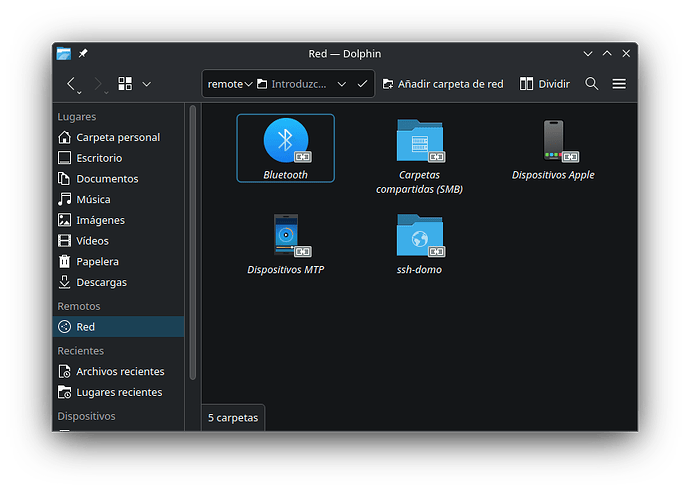Click the Recientes section header

[x=81, y=351]
